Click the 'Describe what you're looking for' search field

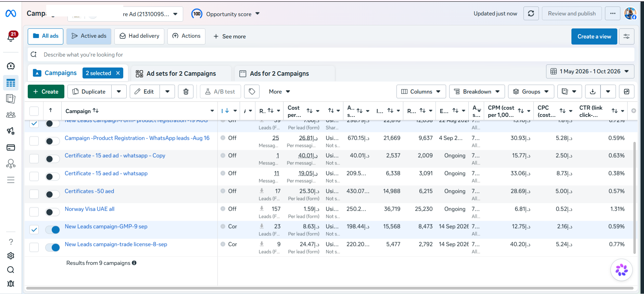(331, 54)
